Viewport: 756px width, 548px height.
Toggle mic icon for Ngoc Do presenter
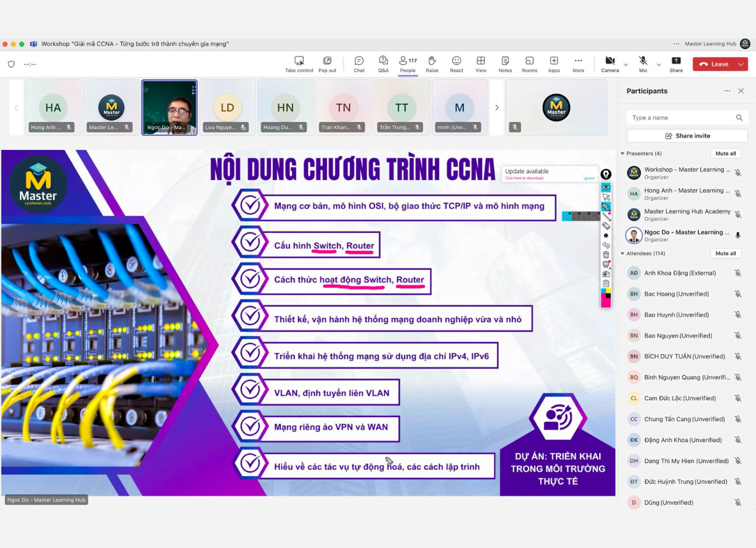pos(738,235)
